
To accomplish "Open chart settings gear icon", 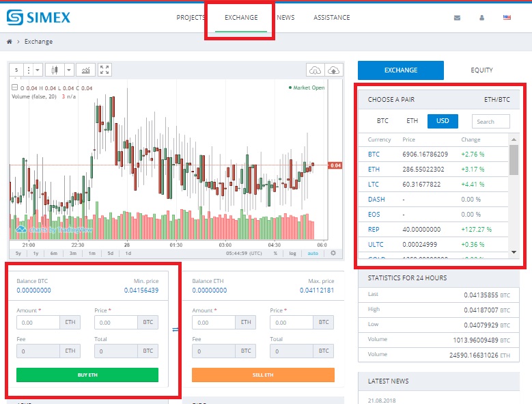I will (333, 253).
